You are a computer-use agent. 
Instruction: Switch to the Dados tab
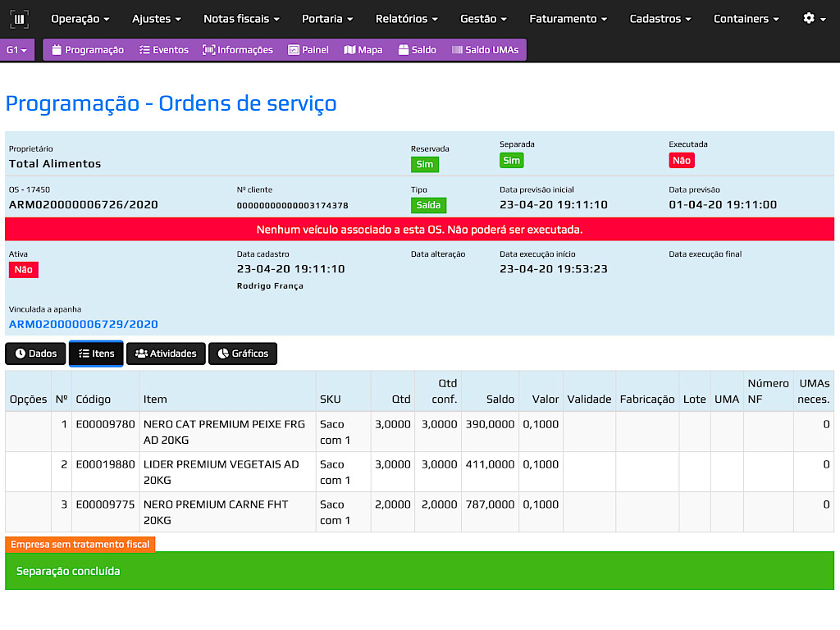35,354
